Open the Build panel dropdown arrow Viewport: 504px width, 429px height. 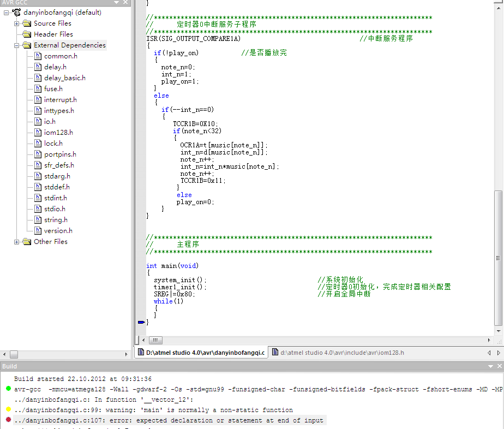click(490, 366)
